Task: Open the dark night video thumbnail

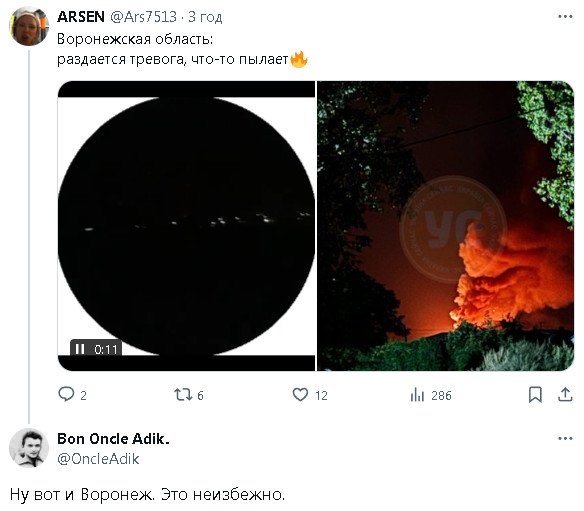Action: [x=186, y=226]
